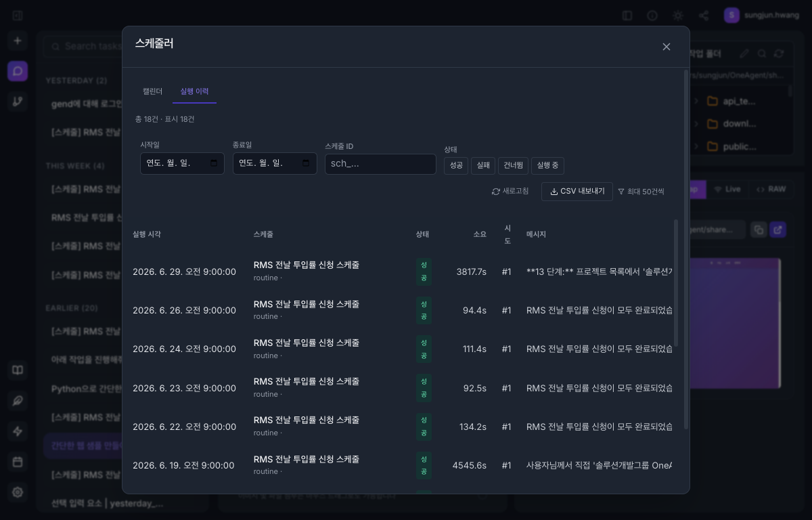This screenshot has width=812, height=520.
Task: Select the 소요 column header
Action: (x=480, y=234)
